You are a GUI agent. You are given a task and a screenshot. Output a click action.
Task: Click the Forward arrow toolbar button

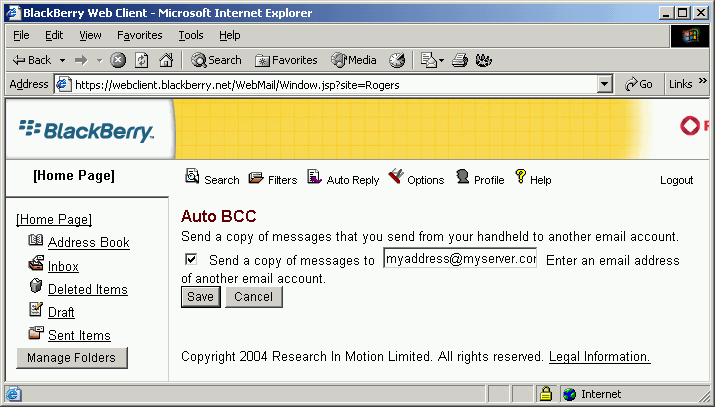tap(81, 60)
